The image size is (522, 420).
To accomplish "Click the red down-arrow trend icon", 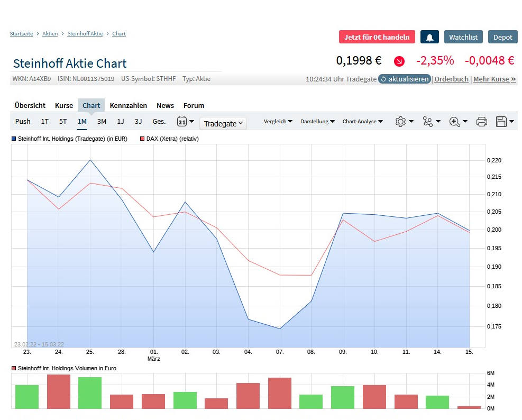I will pyautogui.click(x=399, y=61).
